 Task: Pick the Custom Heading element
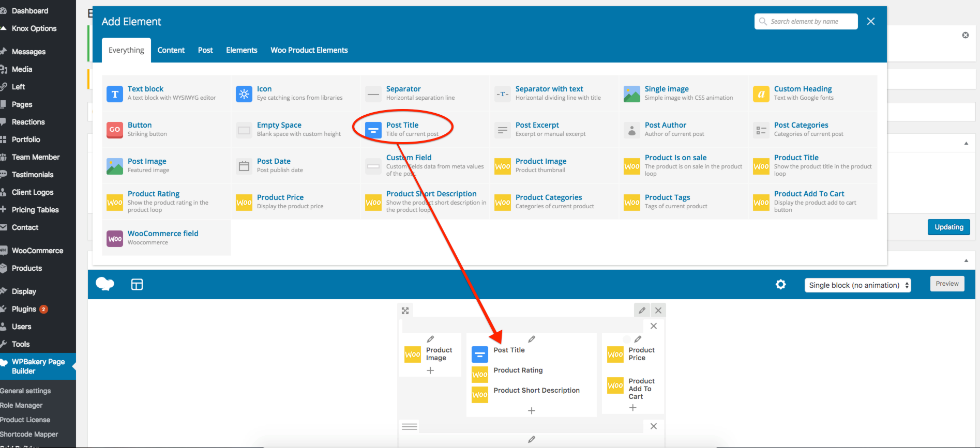(x=812, y=94)
